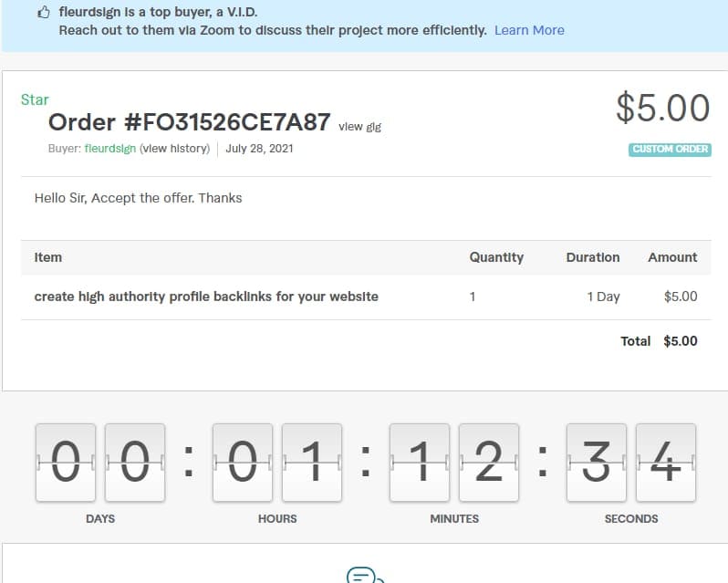Image resolution: width=728 pixels, height=583 pixels.
Task: Click the large $5.00 order price
Action: (x=662, y=108)
